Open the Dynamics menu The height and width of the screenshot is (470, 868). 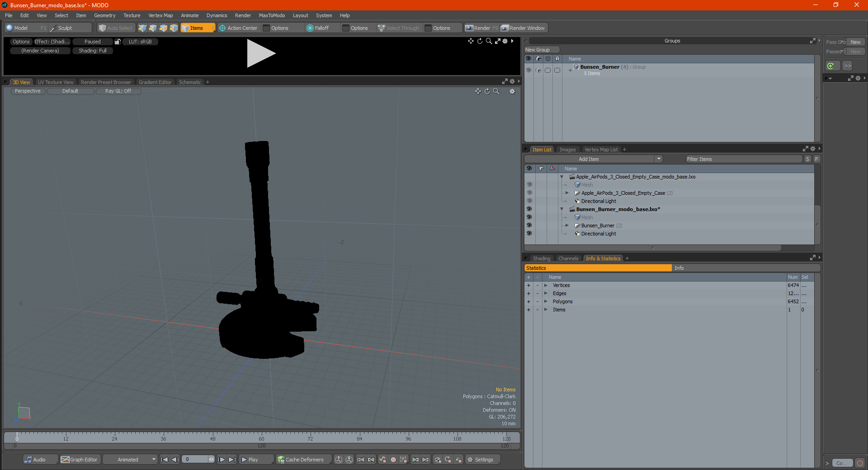pyautogui.click(x=217, y=15)
